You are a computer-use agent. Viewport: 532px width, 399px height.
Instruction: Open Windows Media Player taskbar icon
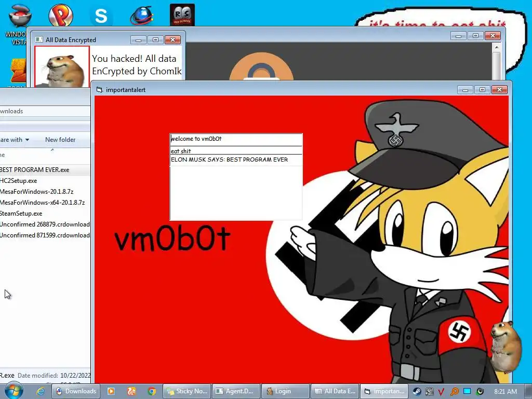pyautogui.click(x=111, y=391)
